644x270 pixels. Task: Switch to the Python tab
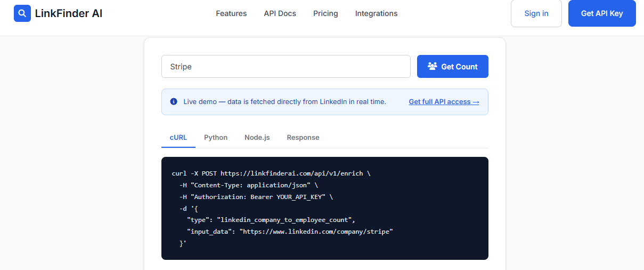(x=216, y=137)
